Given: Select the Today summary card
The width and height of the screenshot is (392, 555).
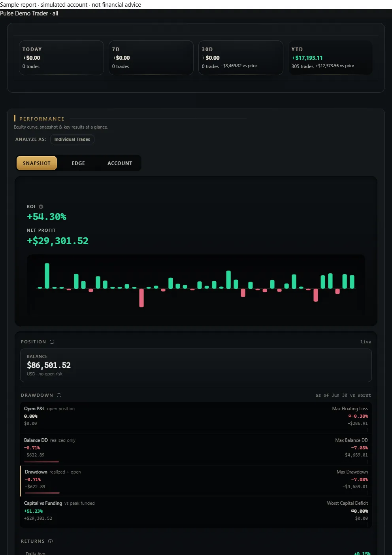Looking at the screenshot, I should [x=61, y=58].
